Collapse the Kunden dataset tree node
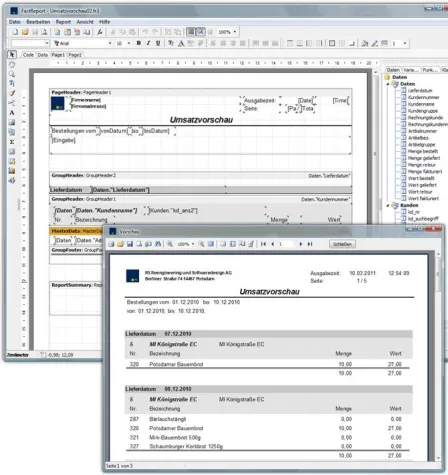The image size is (448, 475). (388, 205)
